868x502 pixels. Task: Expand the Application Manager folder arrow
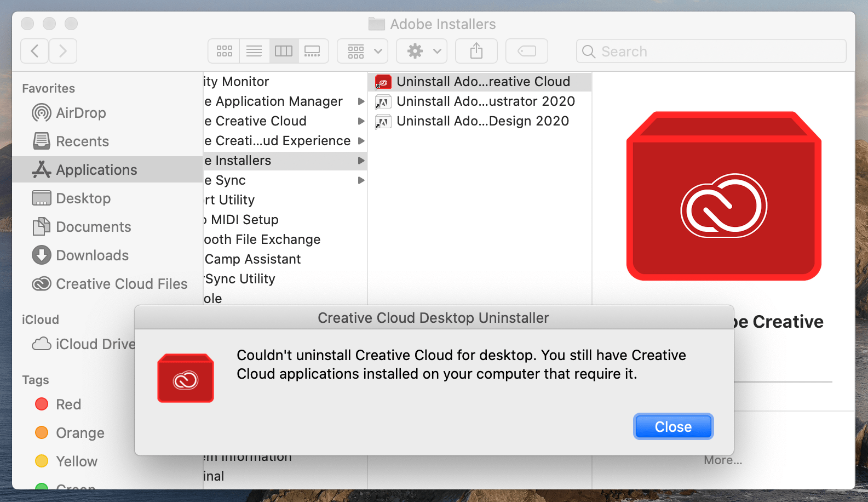tap(361, 101)
